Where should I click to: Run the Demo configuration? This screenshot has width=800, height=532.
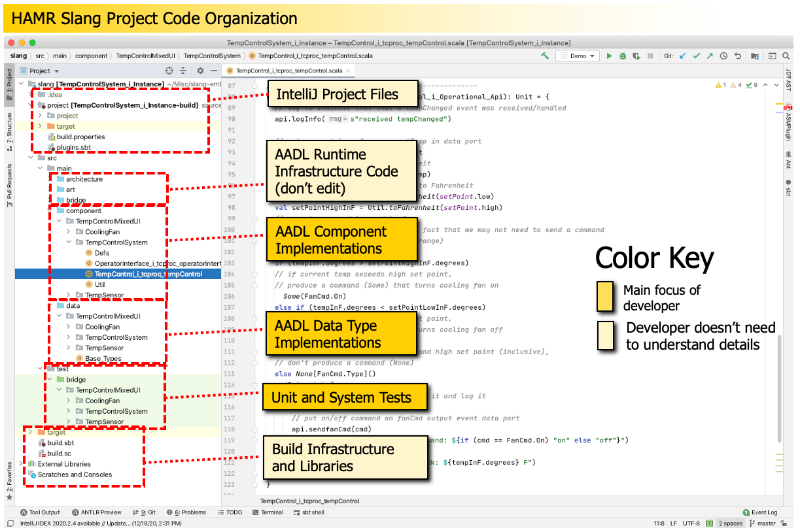610,56
